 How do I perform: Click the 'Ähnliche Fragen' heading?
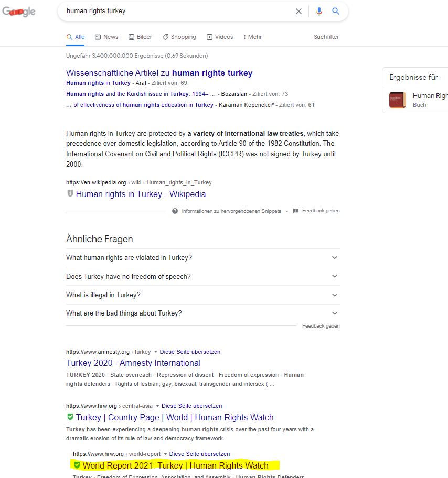pyautogui.click(x=100, y=239)
